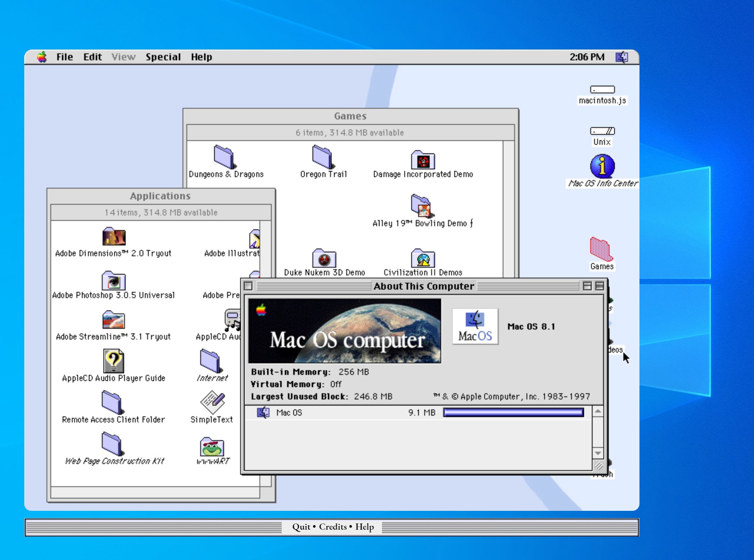Select the Duke Nukem 3D Demo folder
754x560 pixels.
324,258
